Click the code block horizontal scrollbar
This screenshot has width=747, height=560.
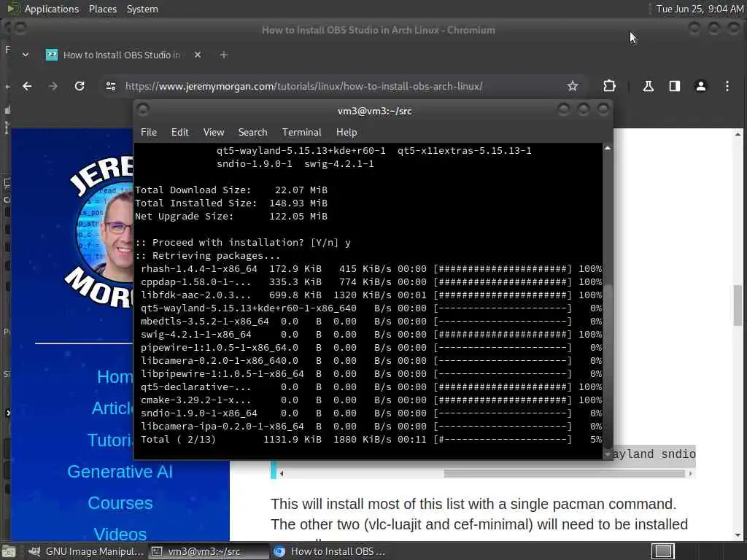(x=564, y=473)
